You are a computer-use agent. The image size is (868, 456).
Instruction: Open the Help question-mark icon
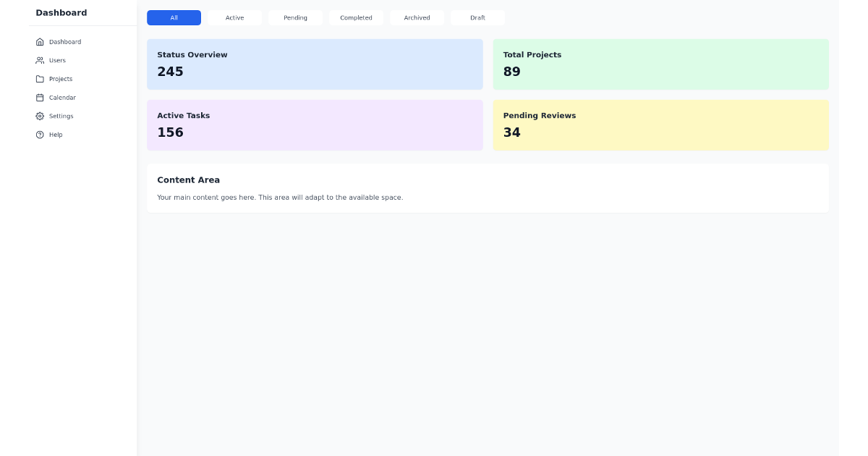point(41,135)
